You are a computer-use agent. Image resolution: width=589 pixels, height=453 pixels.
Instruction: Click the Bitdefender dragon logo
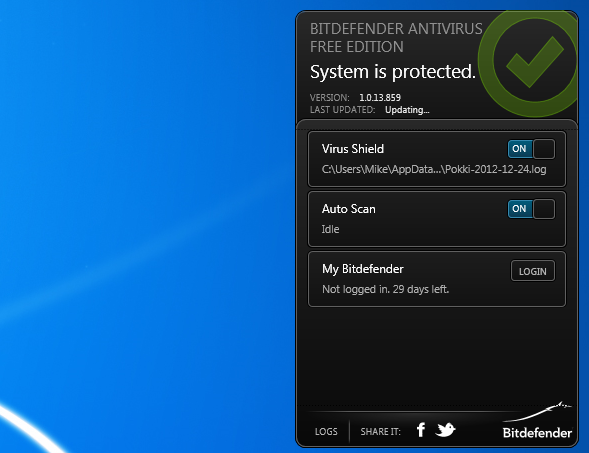tap(537, 421)
